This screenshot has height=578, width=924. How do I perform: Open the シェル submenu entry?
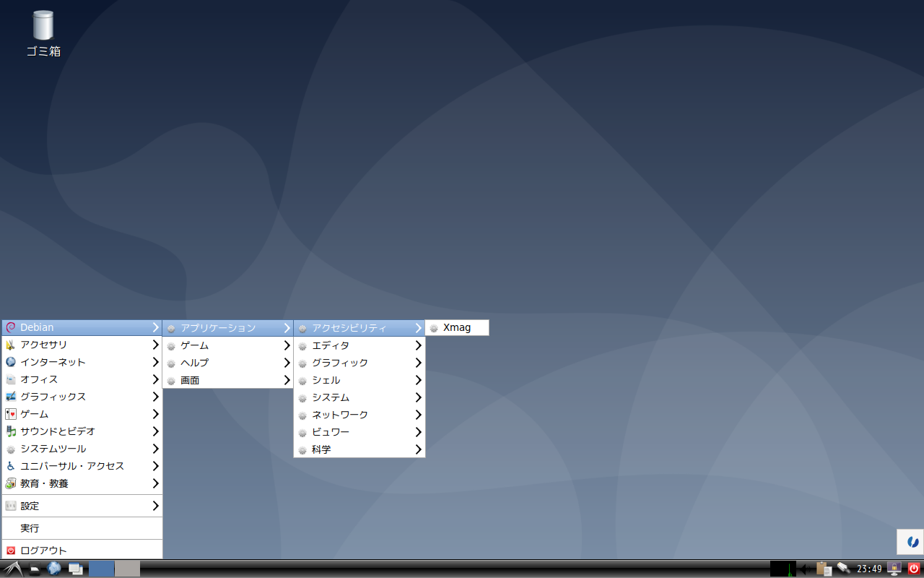pyautogui.click(x=359, y=381)
